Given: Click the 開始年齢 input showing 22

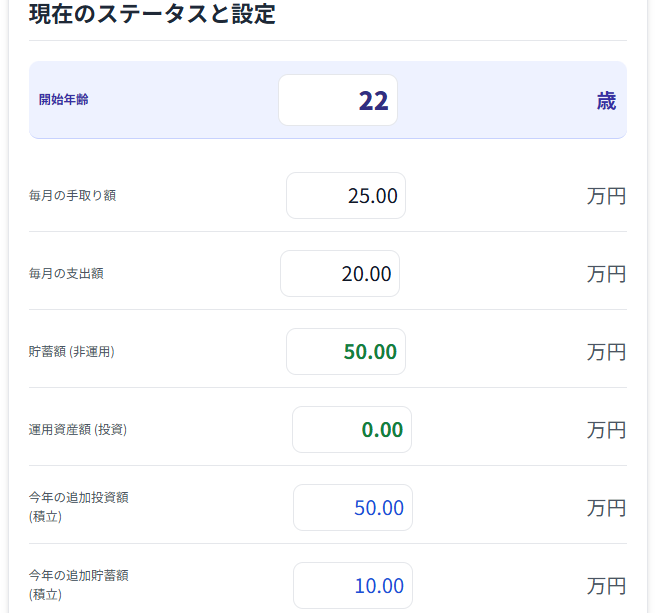Looking at the screenshot, I should (338, 100).
